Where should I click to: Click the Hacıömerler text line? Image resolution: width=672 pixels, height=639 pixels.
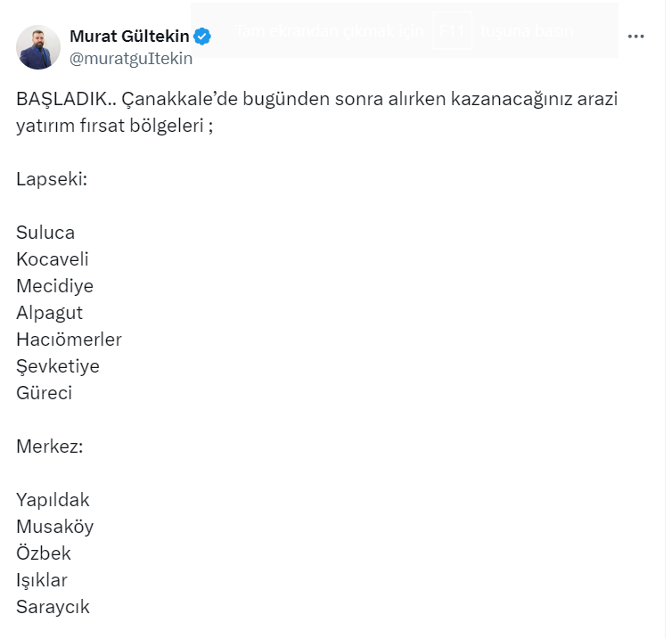click(69, 340)
